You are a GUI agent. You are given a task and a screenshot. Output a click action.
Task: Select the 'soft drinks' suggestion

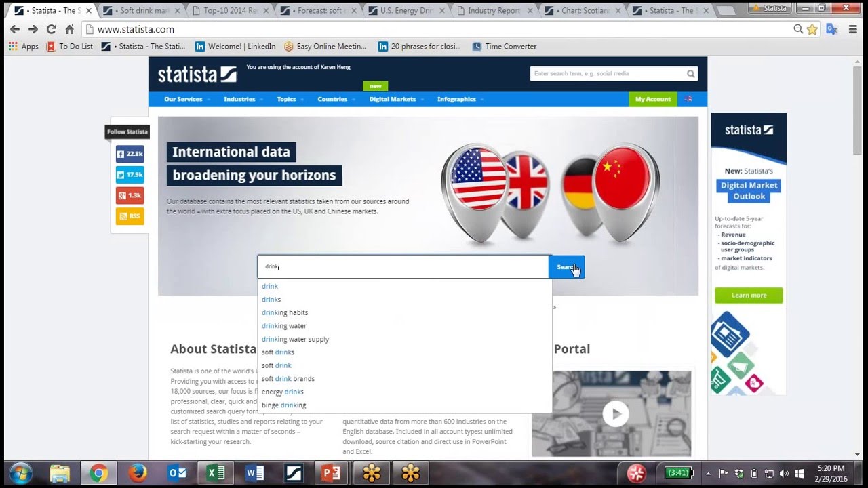click(x=405, y=352)
